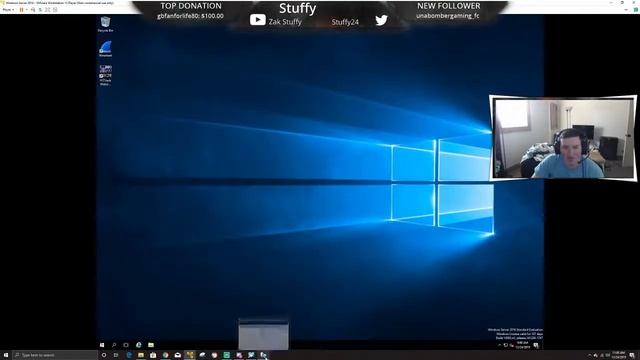640x360 pixels.
Task: Open File Explorer on the host taskbar
Action: coord(141,355)
